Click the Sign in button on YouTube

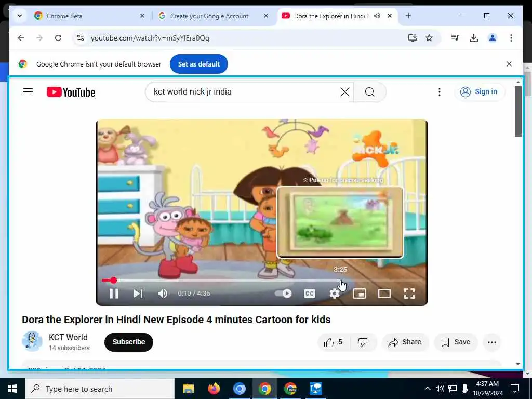pos(480,91)
